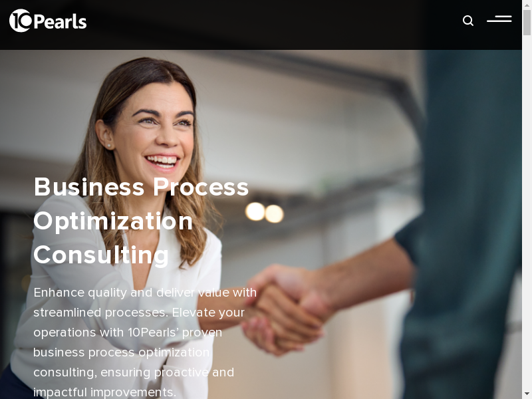Click the word "Optimization" in the heading
The width and height of the screenshot is (532, 399).
[x=113, y=221]
